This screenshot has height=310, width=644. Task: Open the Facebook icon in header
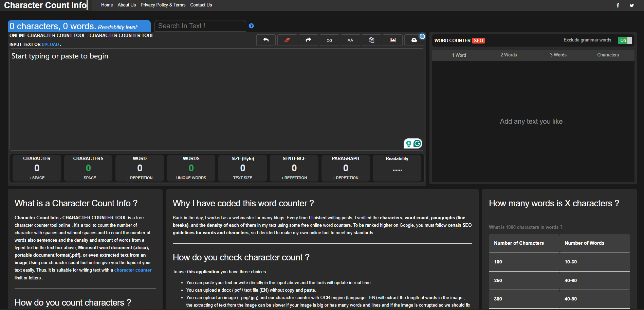[x=618, y=5]
